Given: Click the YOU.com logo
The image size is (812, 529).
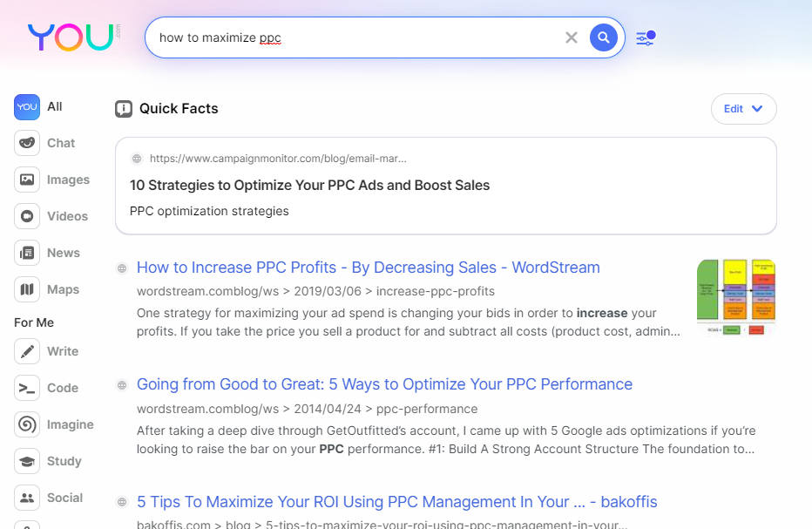Looking at the screenshot, I should click(73, 37).
